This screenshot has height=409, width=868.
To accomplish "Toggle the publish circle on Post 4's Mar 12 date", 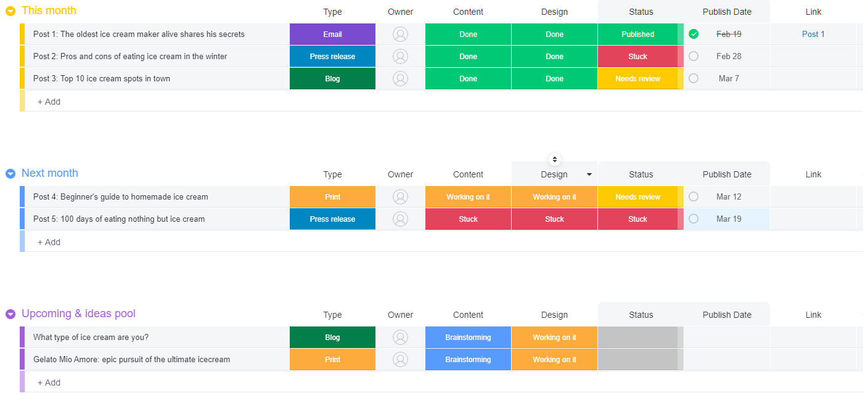I will [x=694, y=196].
